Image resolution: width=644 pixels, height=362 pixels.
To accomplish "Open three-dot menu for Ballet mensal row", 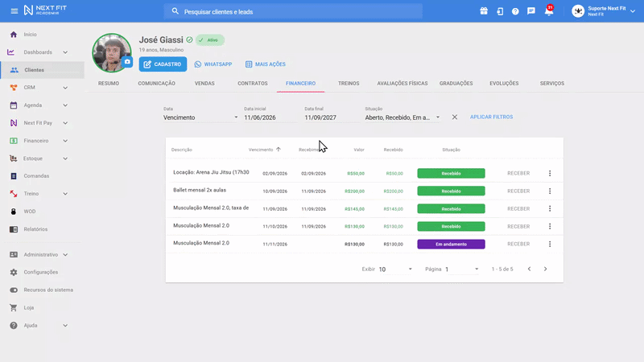I will coord(550,191).
